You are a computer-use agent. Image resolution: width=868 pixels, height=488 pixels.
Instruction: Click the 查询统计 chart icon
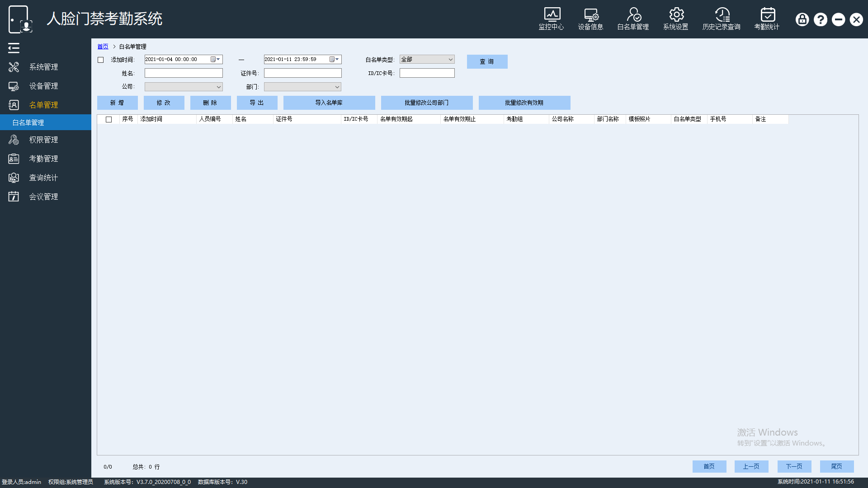pos(14,178)
